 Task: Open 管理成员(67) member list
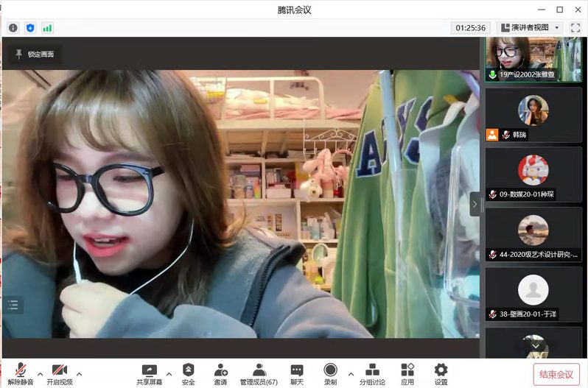point(259,374)
